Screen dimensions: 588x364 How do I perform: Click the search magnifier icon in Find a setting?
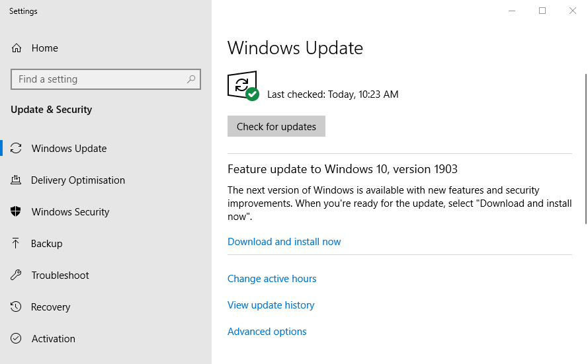pyautogui.click(x=191, y=79)
